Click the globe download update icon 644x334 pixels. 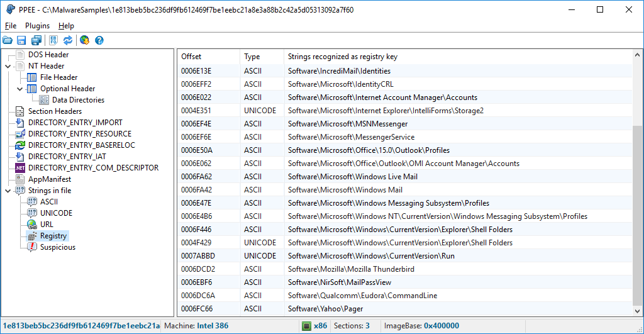coord(85,40)
